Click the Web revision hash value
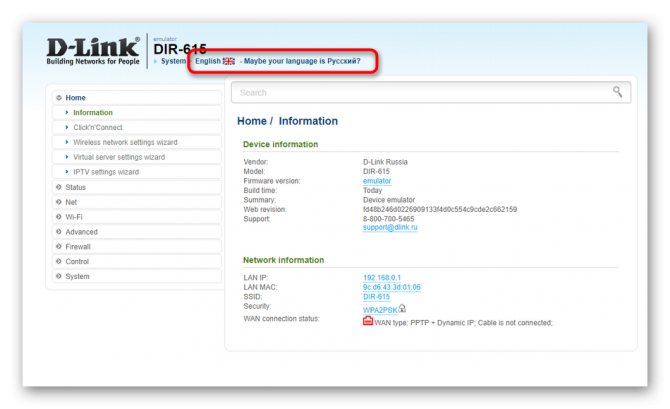Screen dimensions: 670x409 [440, 209]
